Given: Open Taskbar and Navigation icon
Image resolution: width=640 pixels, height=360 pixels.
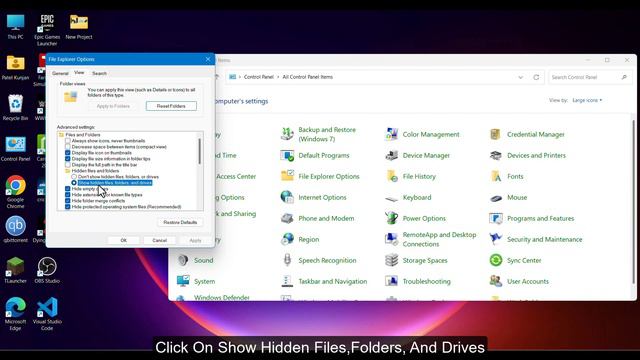Looking at the screenshot, I should click(x=287, y=281).
